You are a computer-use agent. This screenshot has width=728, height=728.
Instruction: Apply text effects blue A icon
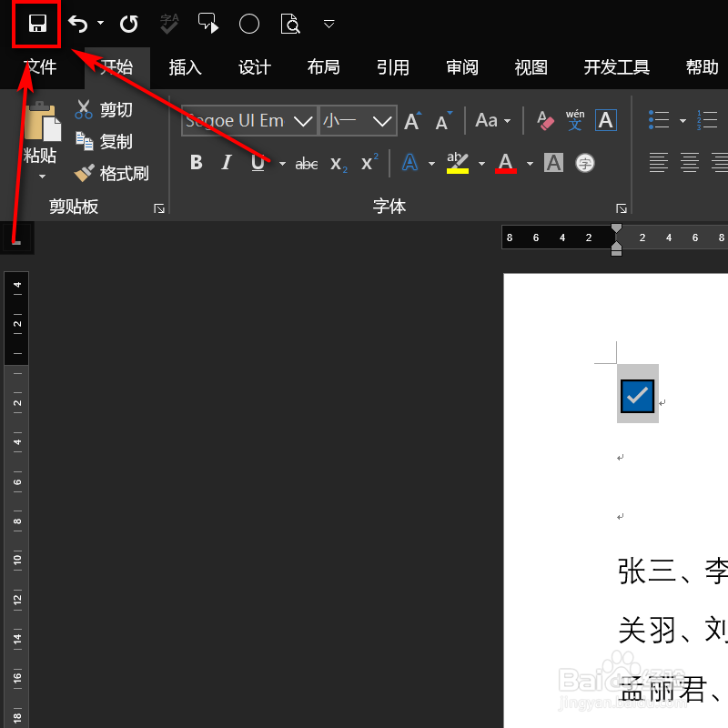[409, 163]
